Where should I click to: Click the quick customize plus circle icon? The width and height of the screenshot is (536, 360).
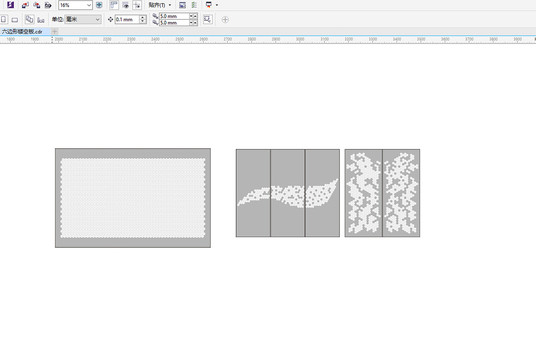point(225,20)
